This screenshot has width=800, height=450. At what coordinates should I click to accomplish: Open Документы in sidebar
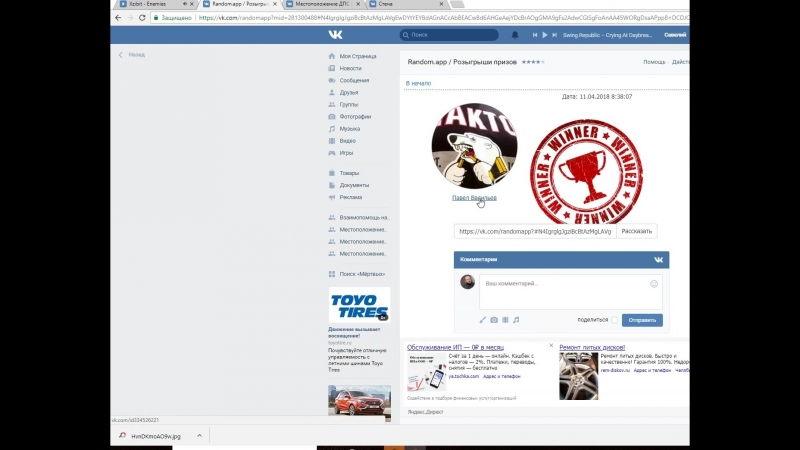[354, 185]
